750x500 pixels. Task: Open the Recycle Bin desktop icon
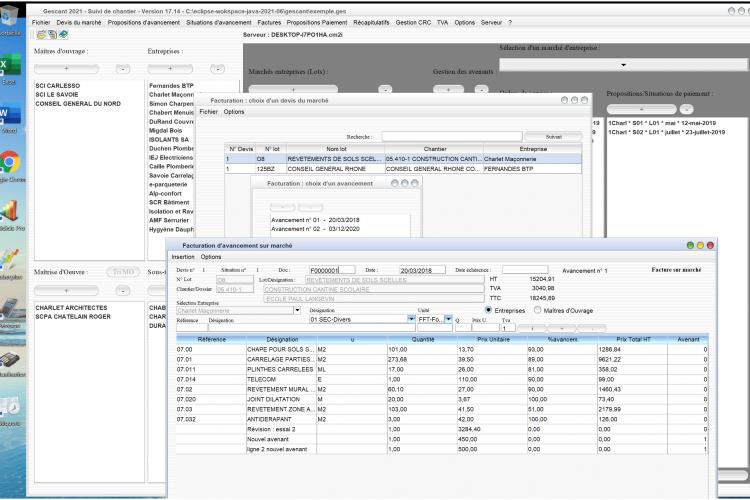click(10, 19)
